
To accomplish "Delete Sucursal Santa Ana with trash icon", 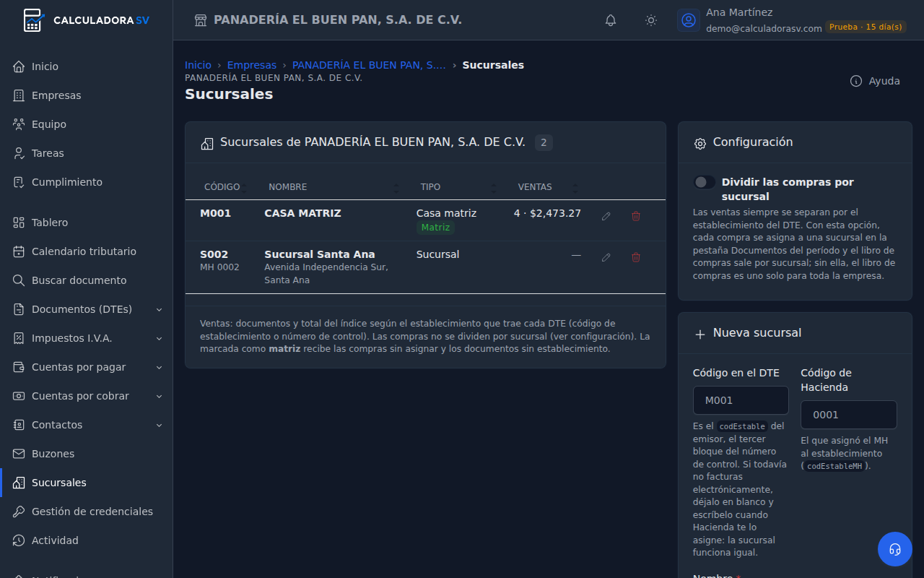I will tap(636, 257).
